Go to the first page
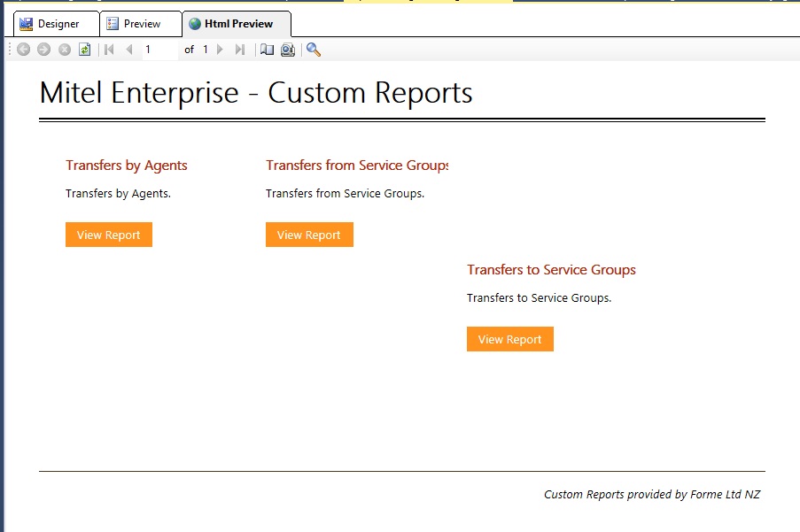This screenshot has width=800, height=532. (x=109, y=50)
